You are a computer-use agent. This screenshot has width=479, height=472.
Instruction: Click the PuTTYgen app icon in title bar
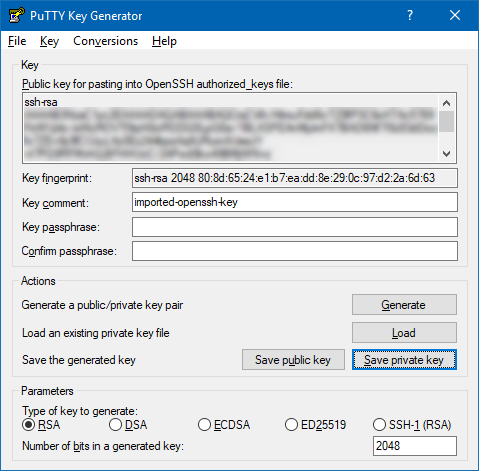click(x=16, y=15)
